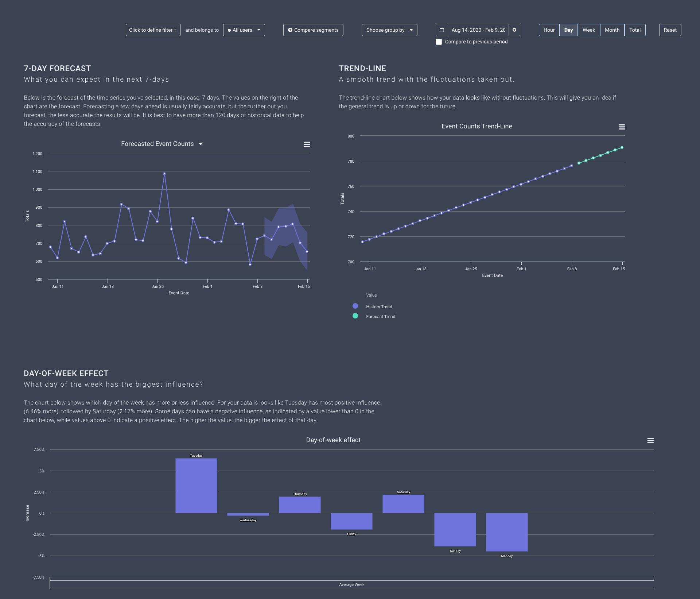Expand the Choose group by dropdown
Image resolution: width=700 pixels, height=599 pixels.
(389, 30)
